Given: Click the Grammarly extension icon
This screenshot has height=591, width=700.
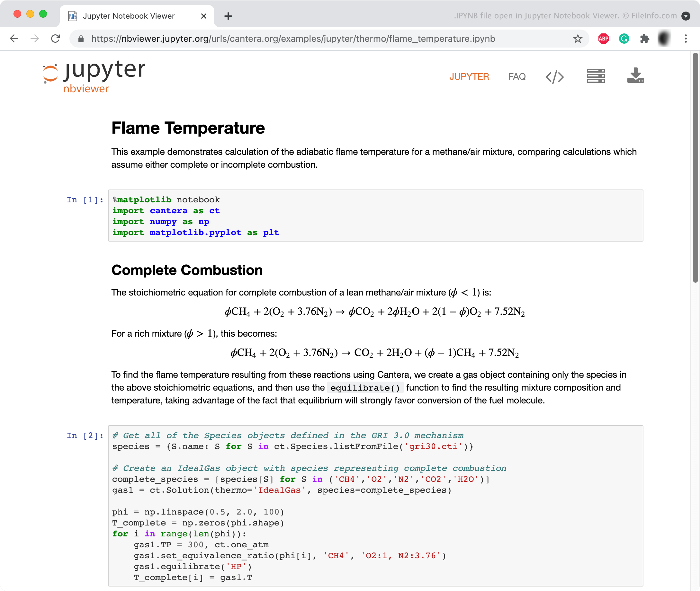Looking at the screenshot, I should click(624, 38).
